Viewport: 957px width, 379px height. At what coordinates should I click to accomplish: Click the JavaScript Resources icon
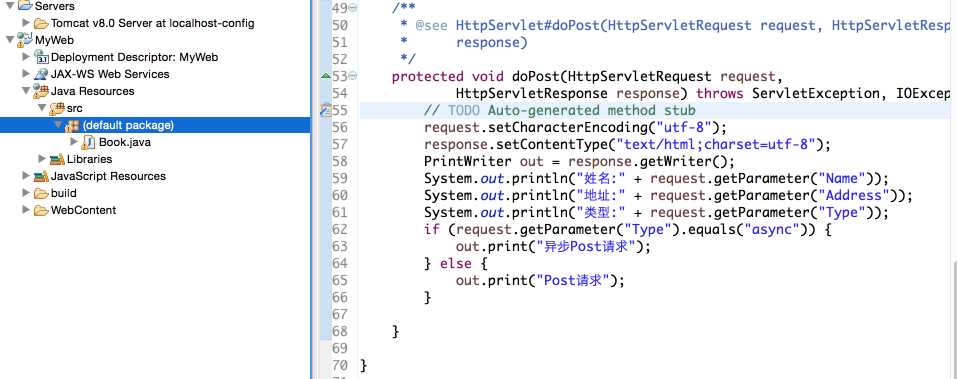[x=41, y=176]
